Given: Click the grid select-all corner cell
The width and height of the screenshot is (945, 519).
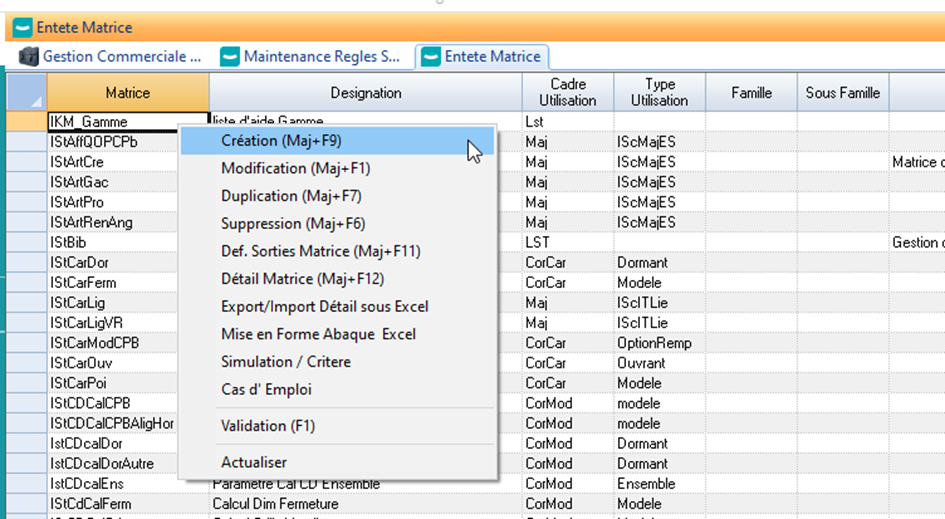Looking at the screenshot, I should (x=26, y=93).
